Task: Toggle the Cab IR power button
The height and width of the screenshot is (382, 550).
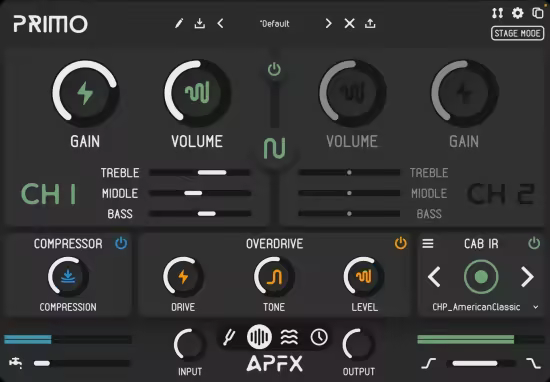Action: pyautogui.click(x=534, y=243)
